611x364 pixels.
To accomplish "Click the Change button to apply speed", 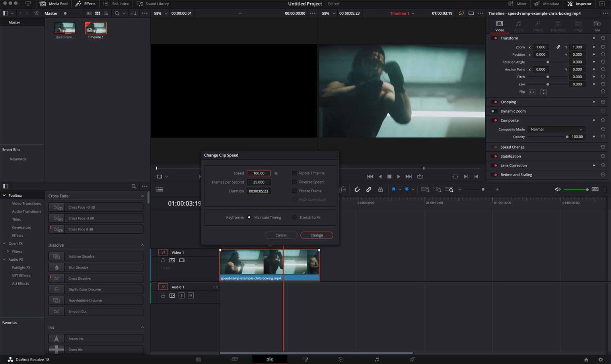I will coord(316,235).
